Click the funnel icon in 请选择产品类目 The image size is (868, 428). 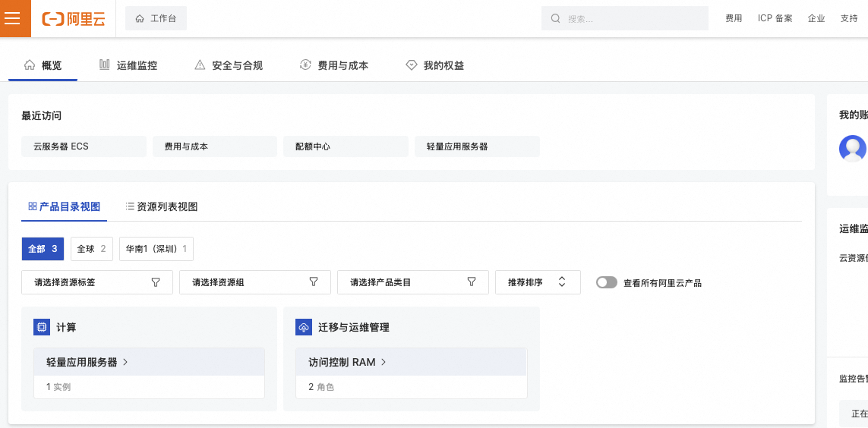click(472, 282)
